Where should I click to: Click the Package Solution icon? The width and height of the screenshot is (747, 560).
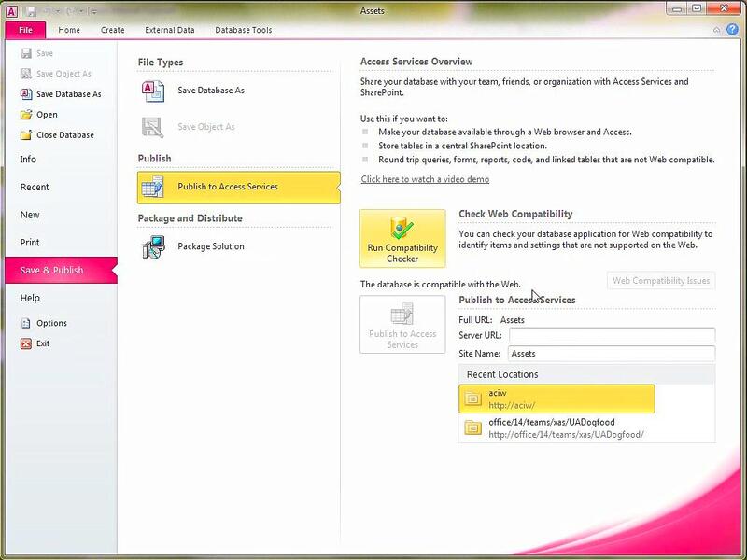(152, 246)
